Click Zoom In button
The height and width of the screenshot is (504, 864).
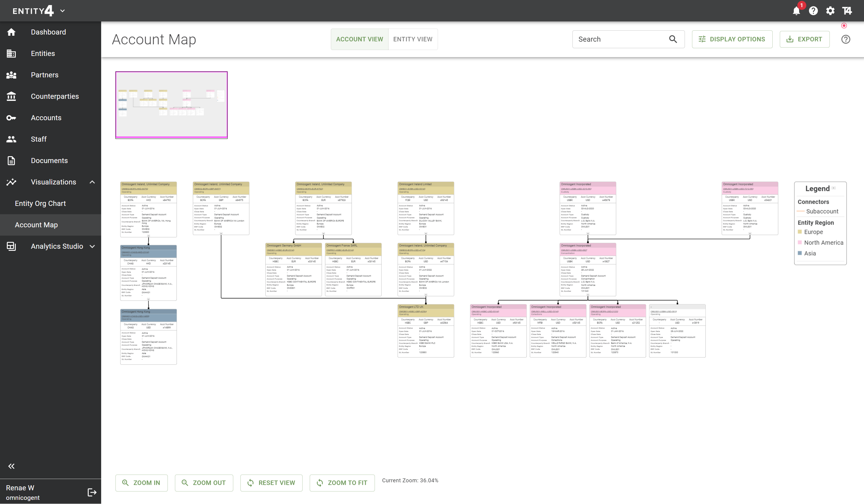pos(141,483)
